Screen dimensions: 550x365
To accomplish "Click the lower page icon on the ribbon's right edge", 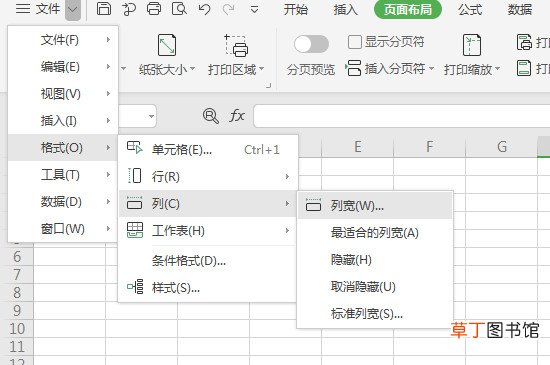I will 524,68.
